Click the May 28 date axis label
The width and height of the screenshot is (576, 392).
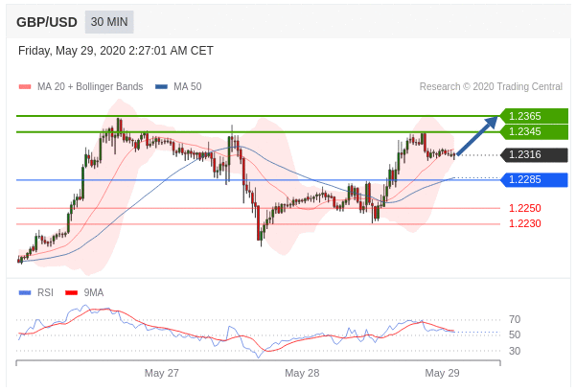[x=302, y=373]
